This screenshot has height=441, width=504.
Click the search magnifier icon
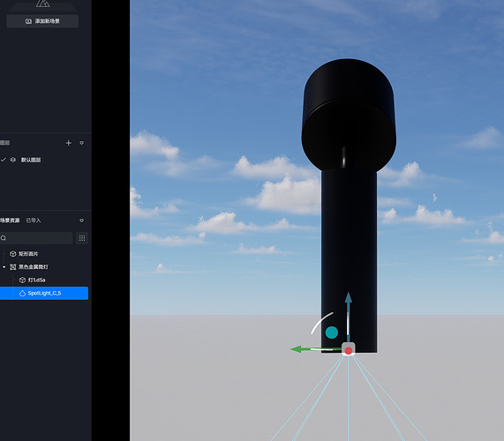[4, 238]
